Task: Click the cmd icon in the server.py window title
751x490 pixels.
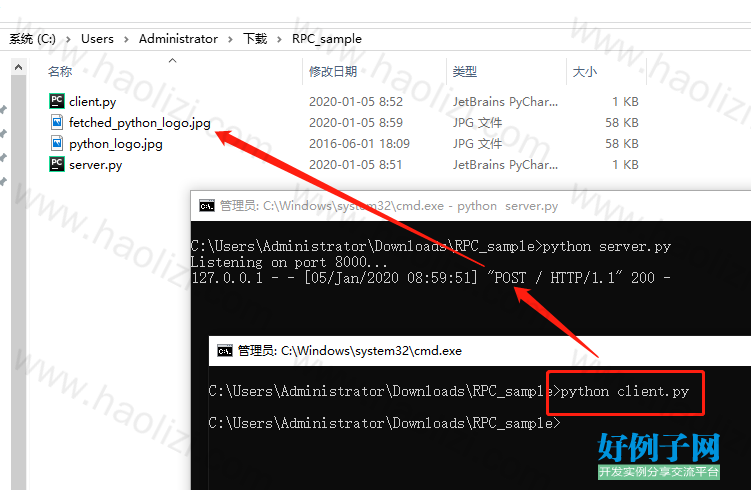Action: pyautogui.click(x=207, y=206)
